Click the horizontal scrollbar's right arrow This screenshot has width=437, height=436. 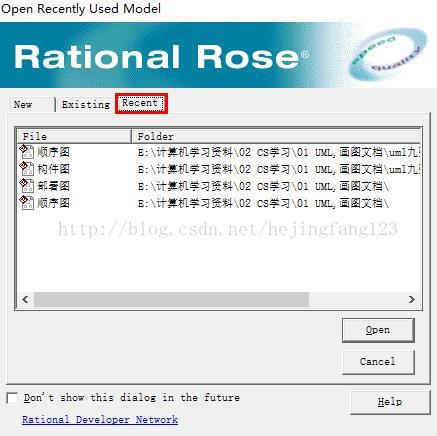[x=412, y=299]
